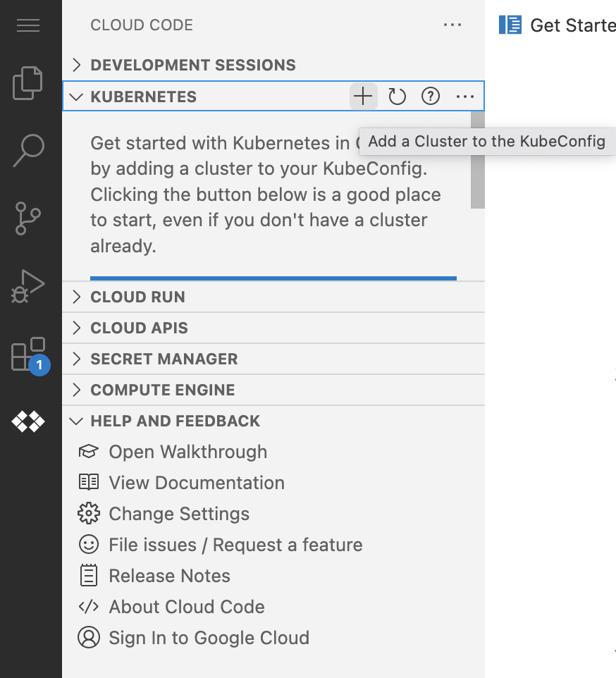Expand the Cloud Run section
Screen dimensions: 616x678
(137, 297)
